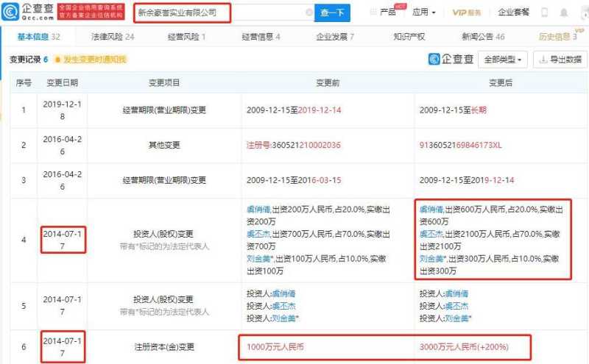Select the 知识产权 tab

pos(409,36)
